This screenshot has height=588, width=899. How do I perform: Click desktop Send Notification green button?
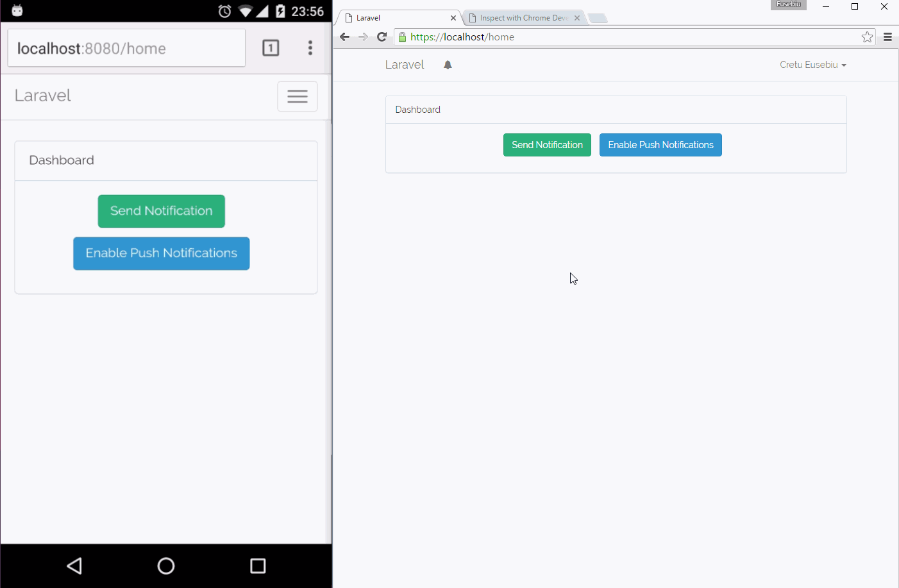pyautogui.click(x=547, y=145)
